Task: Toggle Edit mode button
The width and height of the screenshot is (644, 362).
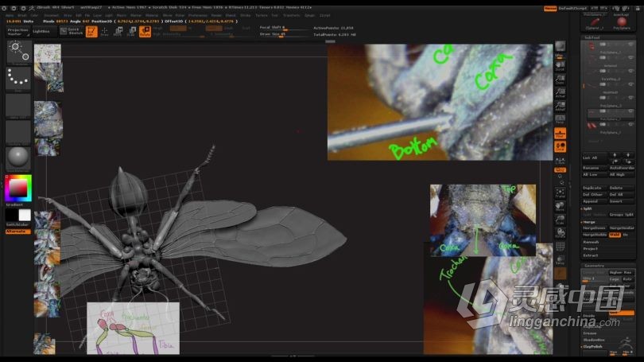Action: click(91, 31)
